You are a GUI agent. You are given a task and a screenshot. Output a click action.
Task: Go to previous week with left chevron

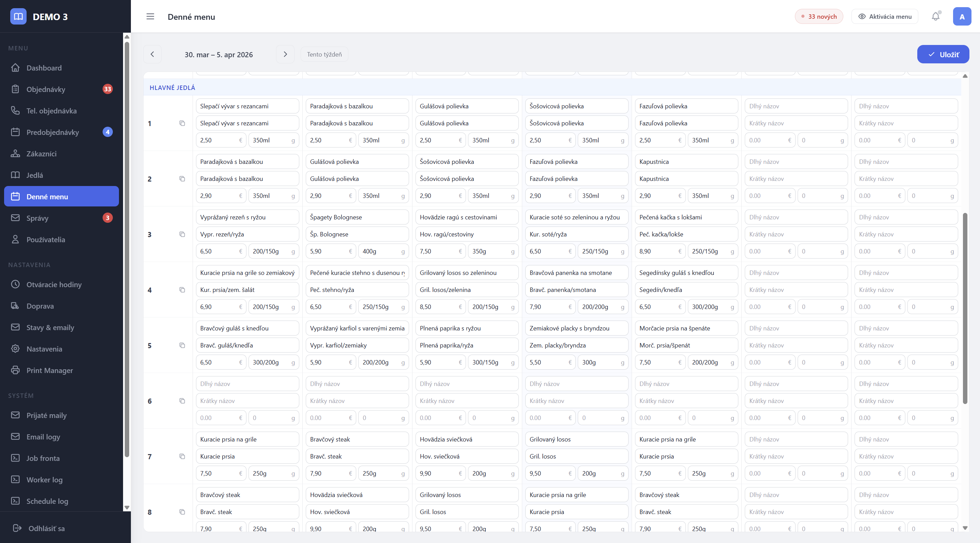(152, 55)
